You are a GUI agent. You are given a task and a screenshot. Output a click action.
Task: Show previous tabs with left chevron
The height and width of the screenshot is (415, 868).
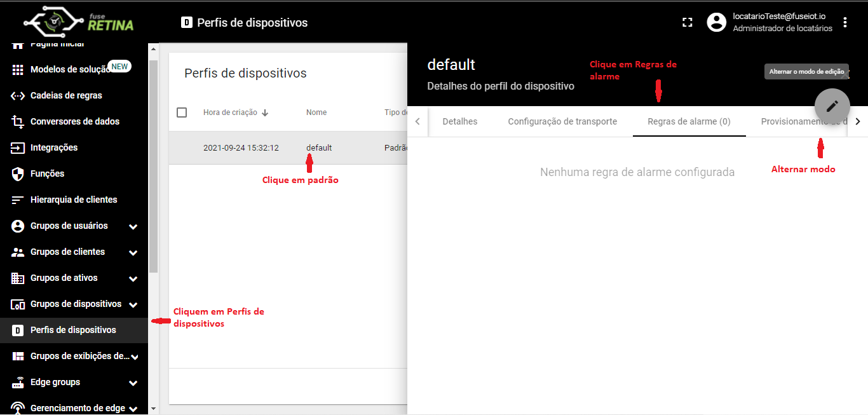pos(417,121)
